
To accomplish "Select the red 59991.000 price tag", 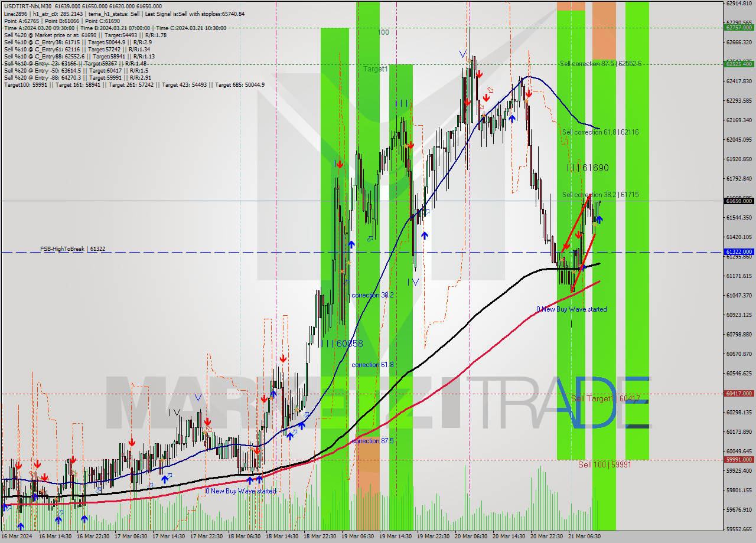I will click(739, 459).
